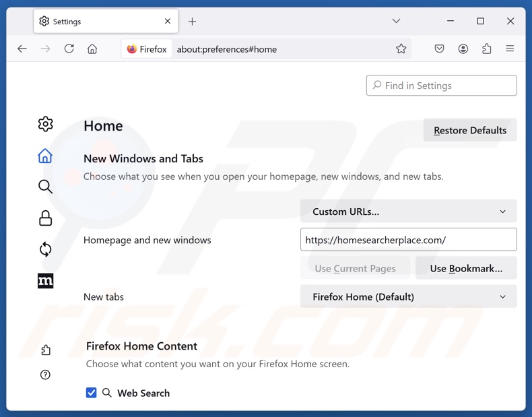Image resolution: width=532 pixels, height=417 pixels.
Task: Open the application hamburger menu
Action: tap(510, 49)
